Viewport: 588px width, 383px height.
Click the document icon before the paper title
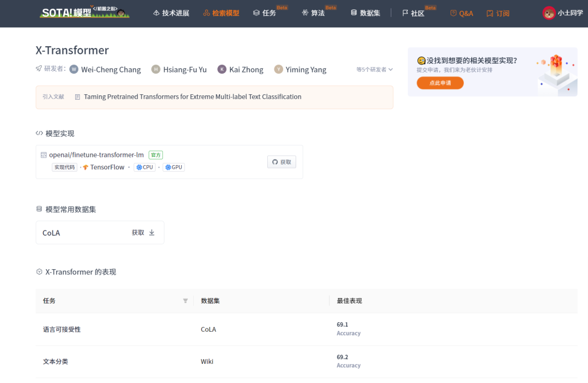click(x=78, y=97)
